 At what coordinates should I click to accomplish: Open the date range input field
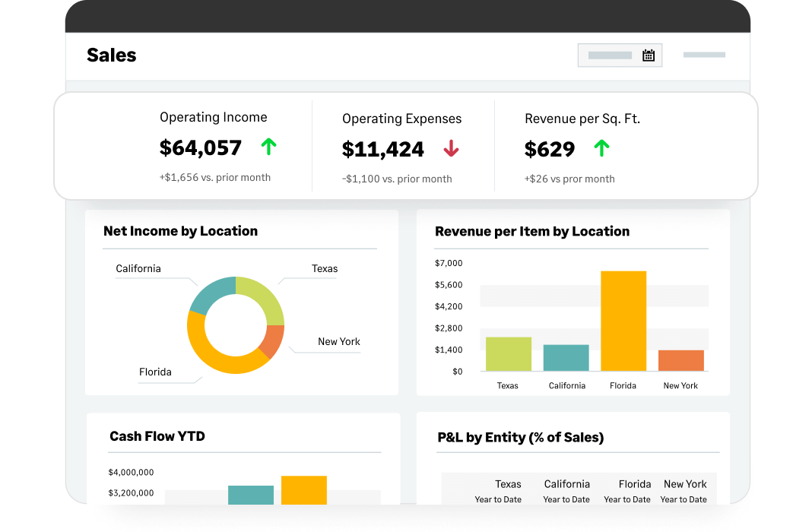pyautogui.click(x=608, y=55)
